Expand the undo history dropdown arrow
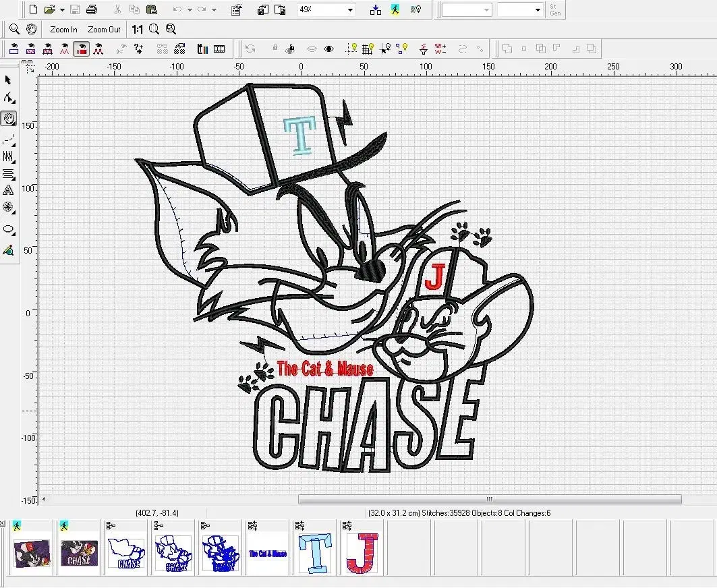Viewport: 717px width, 588px height. tap(190, 10)
